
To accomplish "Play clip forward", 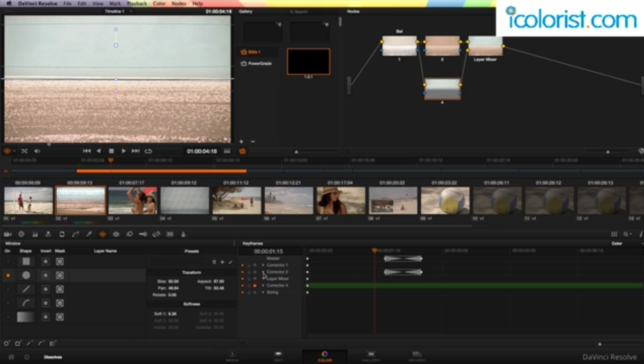I will click(123, 151).
